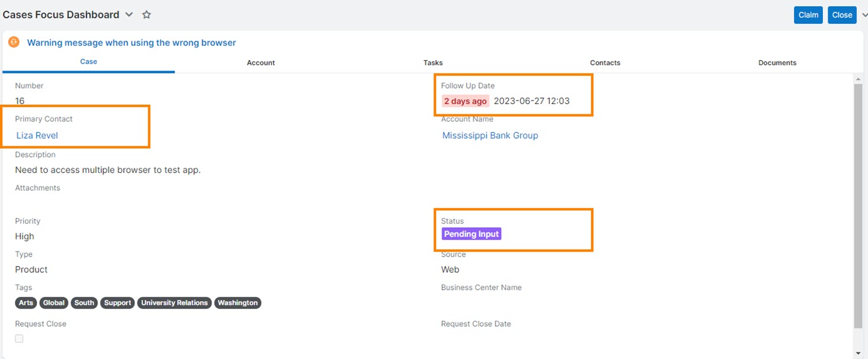Click the scroll down arrow of the panel
Screen dimensions: 868x359
858,353
